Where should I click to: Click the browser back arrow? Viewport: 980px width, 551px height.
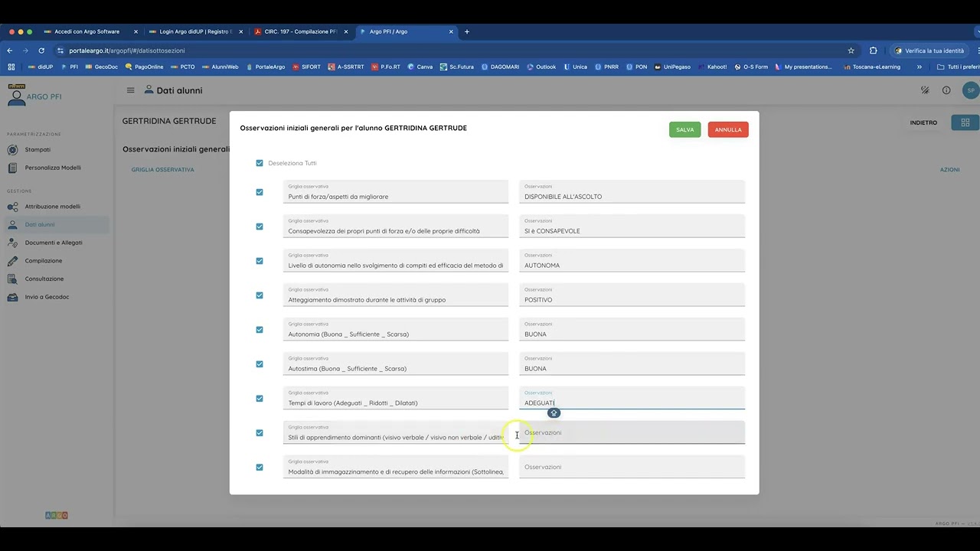pos(10,51)
